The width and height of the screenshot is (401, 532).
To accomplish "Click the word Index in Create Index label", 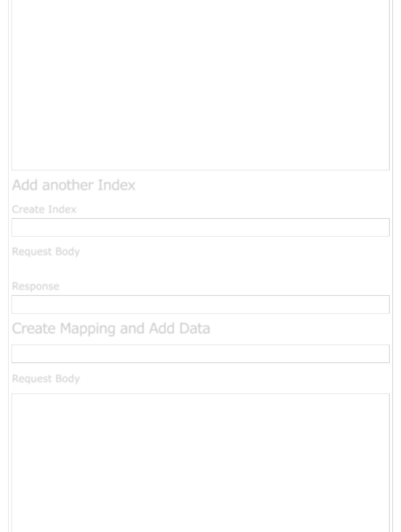I will [62, 209].
